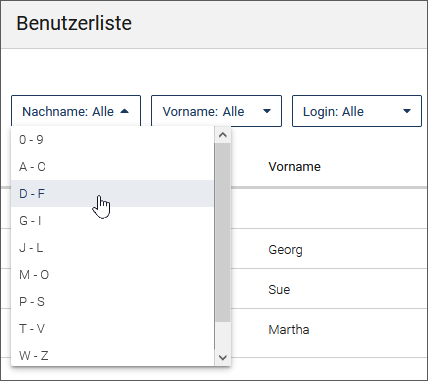Select the M - O option
Viewport: 428px width, 381px height.
click(x=112, y=275)
